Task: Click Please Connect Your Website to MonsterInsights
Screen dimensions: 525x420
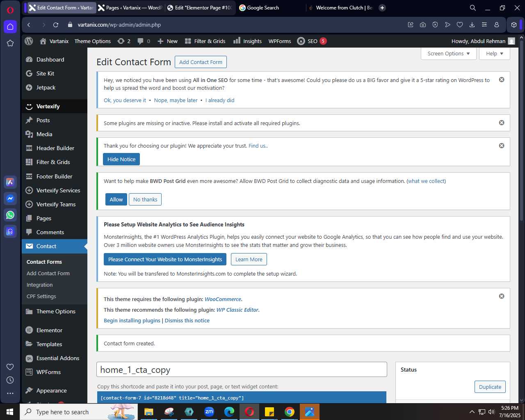Action: pos(165,259)
